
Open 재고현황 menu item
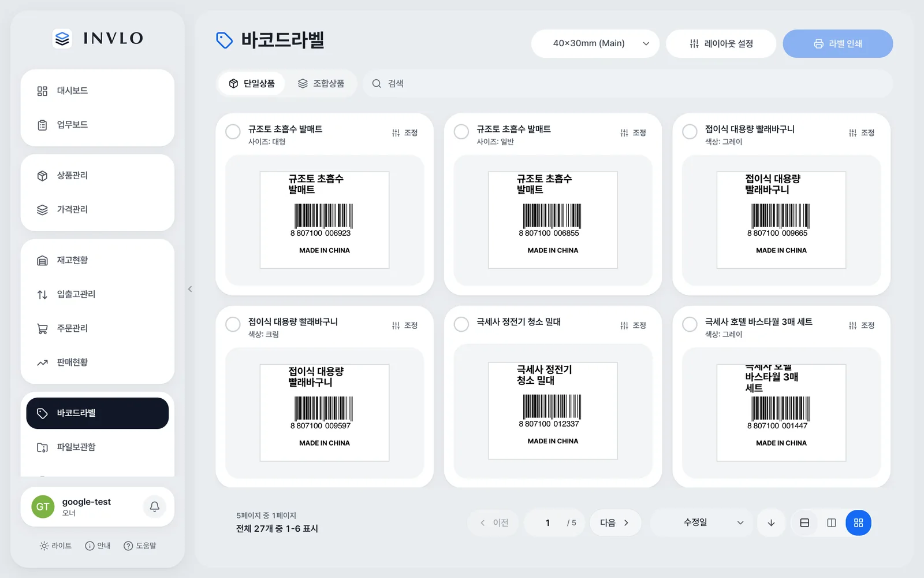98,261
